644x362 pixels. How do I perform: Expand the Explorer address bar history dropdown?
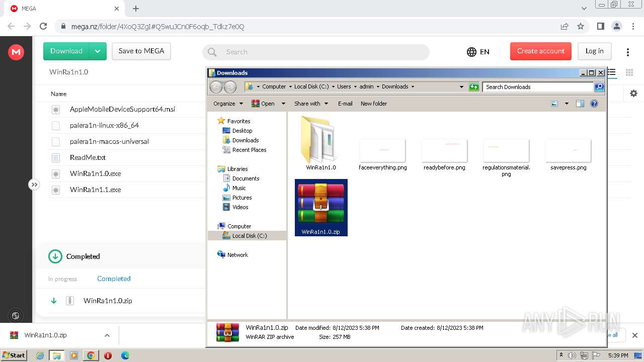click(x=461, y=87)
